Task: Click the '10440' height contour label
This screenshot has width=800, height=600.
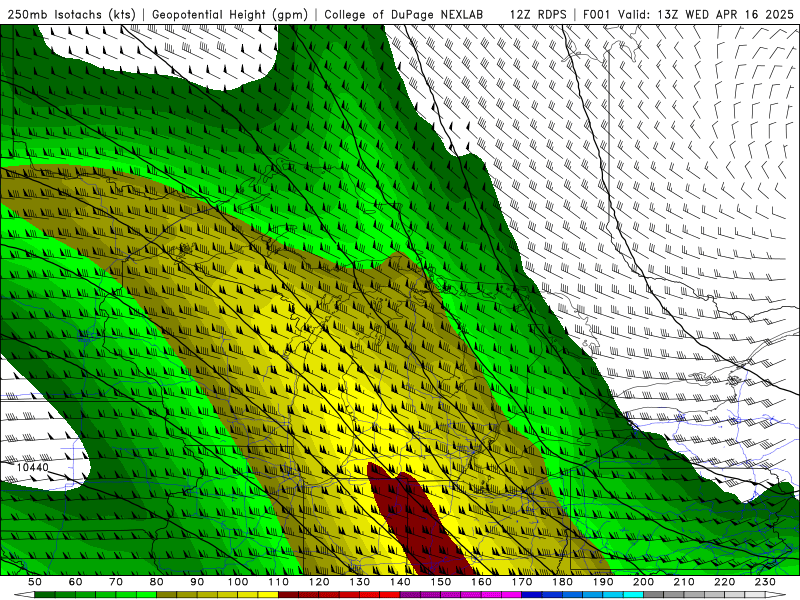Action: pos(33,467)
